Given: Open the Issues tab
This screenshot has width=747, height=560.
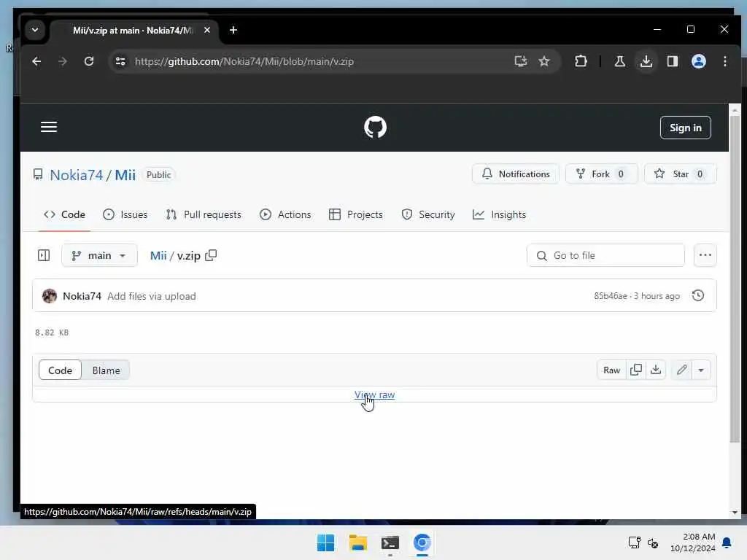Looking at the screenshot, I should click(125, 215).
